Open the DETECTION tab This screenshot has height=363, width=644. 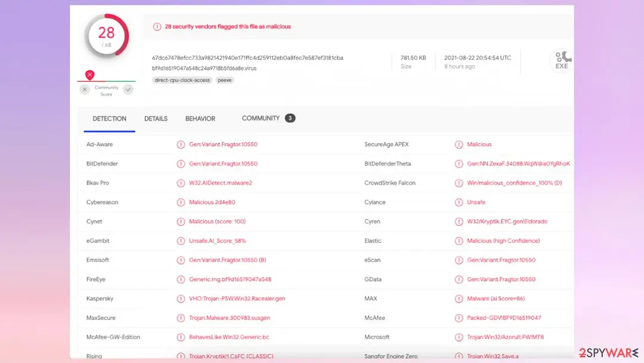point(109,119)
